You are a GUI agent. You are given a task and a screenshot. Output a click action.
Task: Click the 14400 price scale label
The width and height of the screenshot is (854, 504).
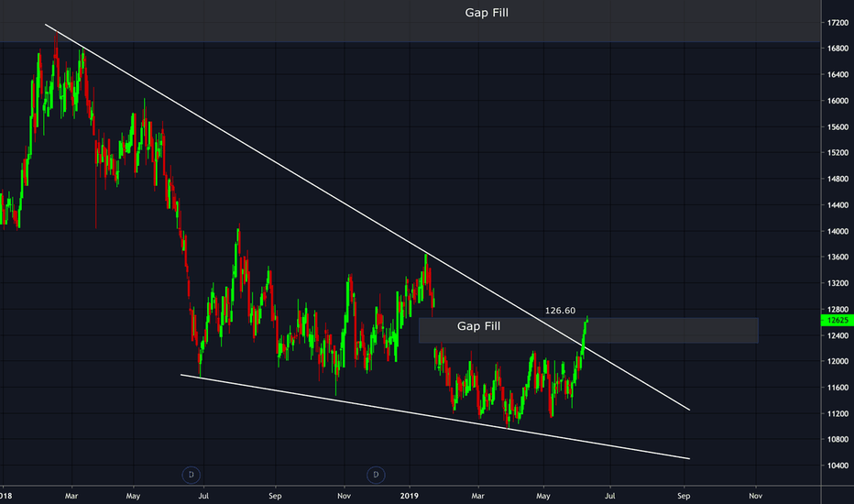click(x=838, y=205)
